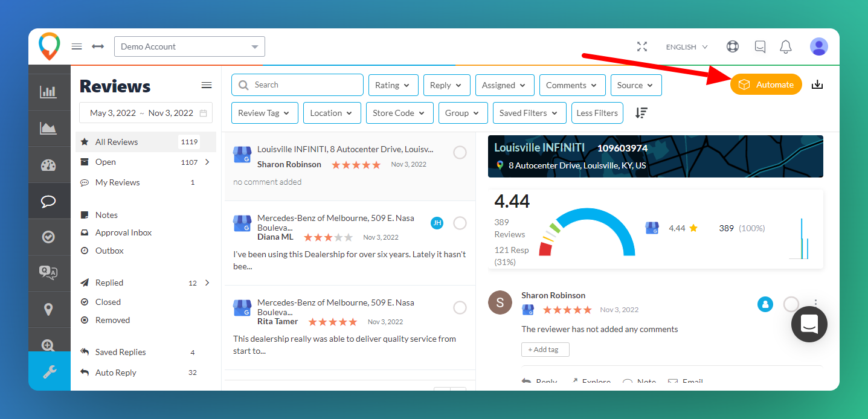This screenshot has width=868, height=419.
Task: Select My Reviews folder
Action: point(146,182)
